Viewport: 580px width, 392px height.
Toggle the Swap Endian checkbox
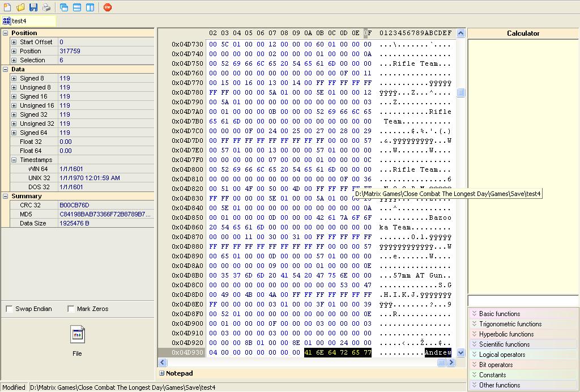tap(9, 309)
